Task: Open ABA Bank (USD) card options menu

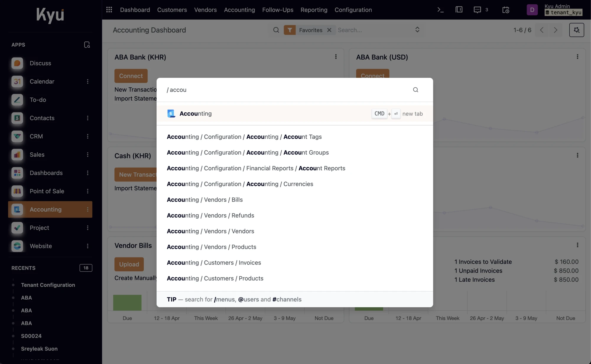Action: pos(577,56)
